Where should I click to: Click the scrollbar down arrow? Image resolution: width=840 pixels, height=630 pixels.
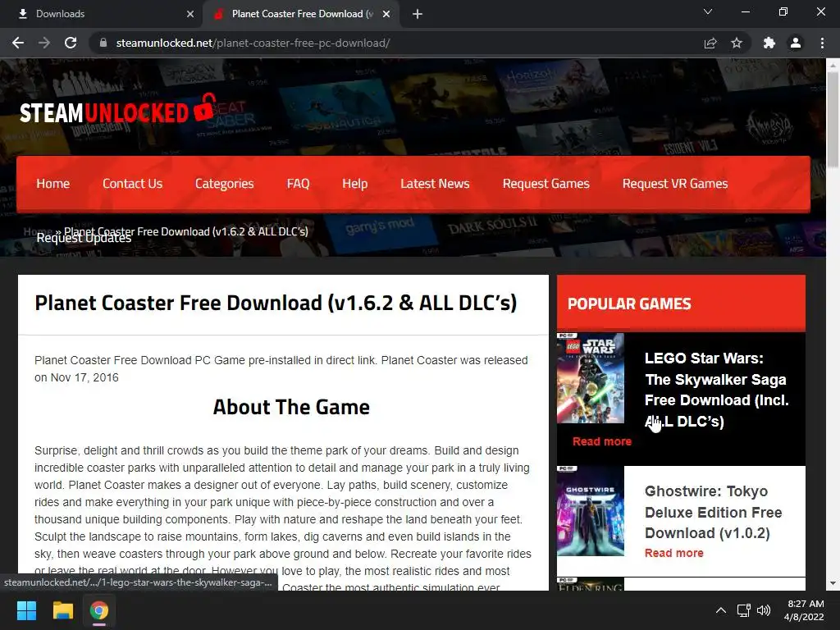click(x=833, y=583)
